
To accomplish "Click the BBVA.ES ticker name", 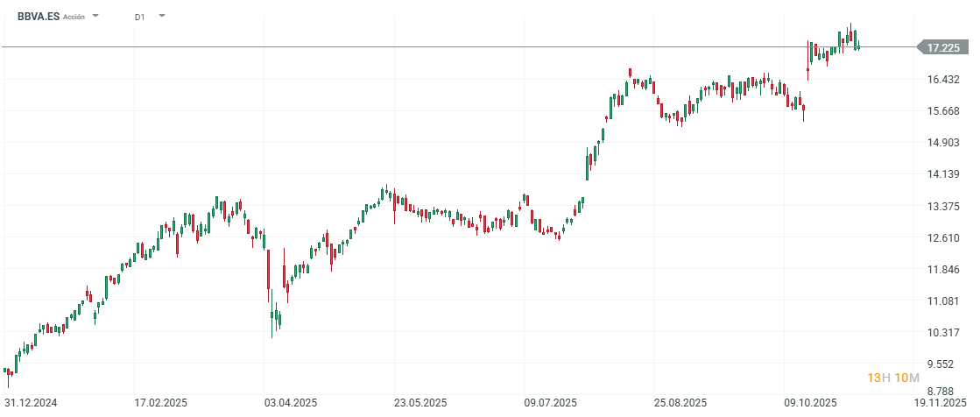I will click(x=39, y=16).
